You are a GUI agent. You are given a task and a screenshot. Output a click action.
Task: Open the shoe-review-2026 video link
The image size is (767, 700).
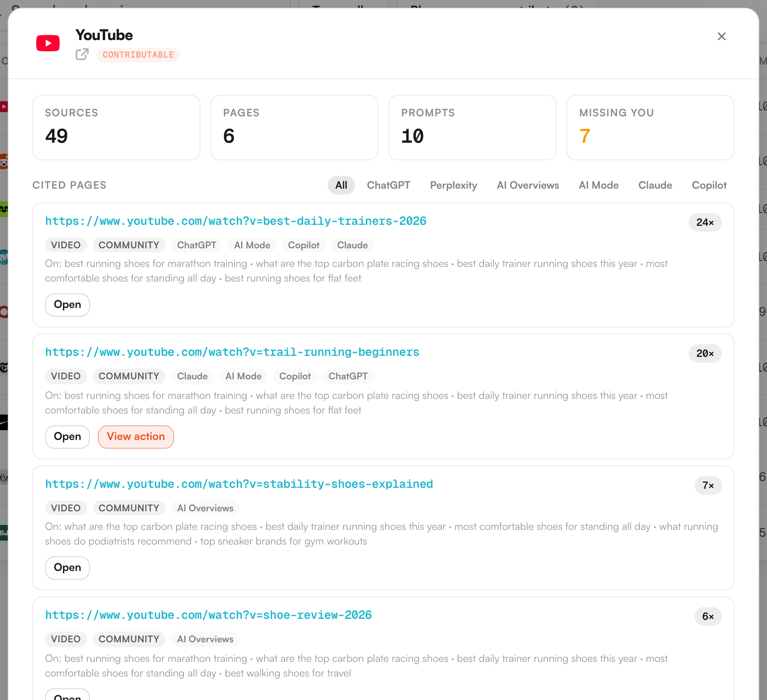point(208,615)
